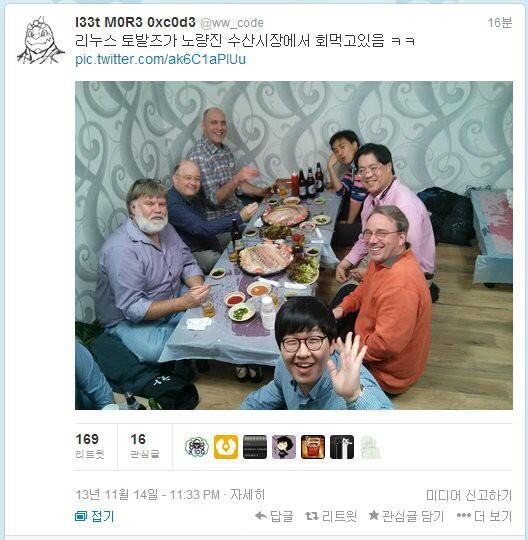
Task: Collapse the tweet with 접기
Action: (94, 516)
